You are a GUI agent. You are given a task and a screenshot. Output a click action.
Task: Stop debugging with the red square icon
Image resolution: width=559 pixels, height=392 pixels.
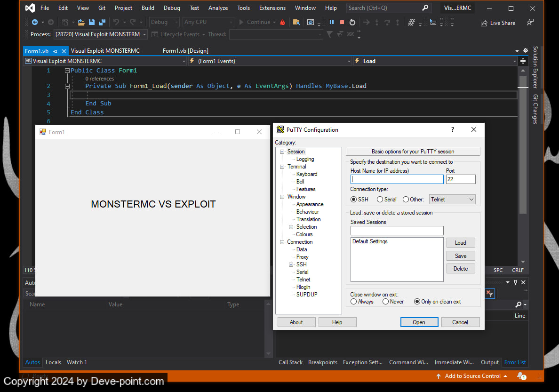(x=342, y=22)
